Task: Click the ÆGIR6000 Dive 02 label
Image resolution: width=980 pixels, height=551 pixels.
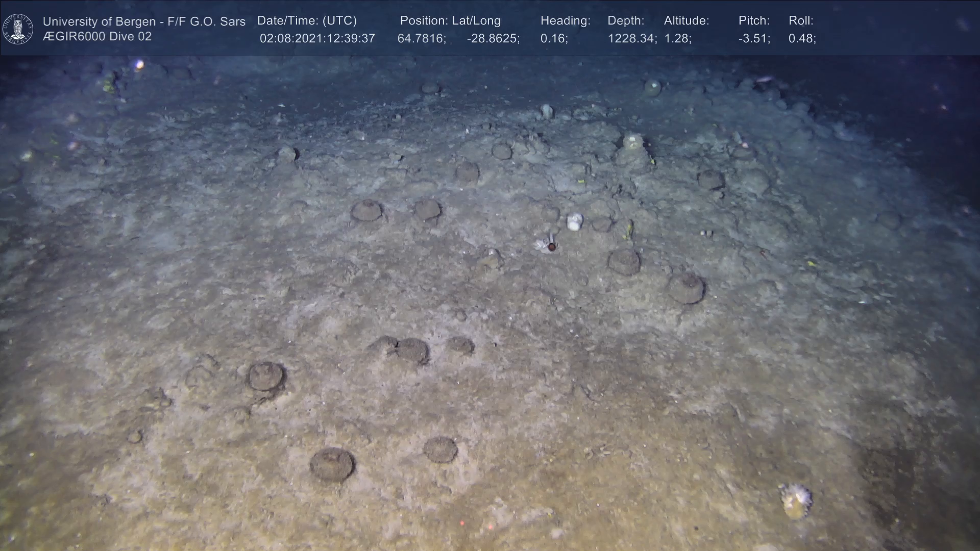Action: pyautogui.click(x=97, y=37)
